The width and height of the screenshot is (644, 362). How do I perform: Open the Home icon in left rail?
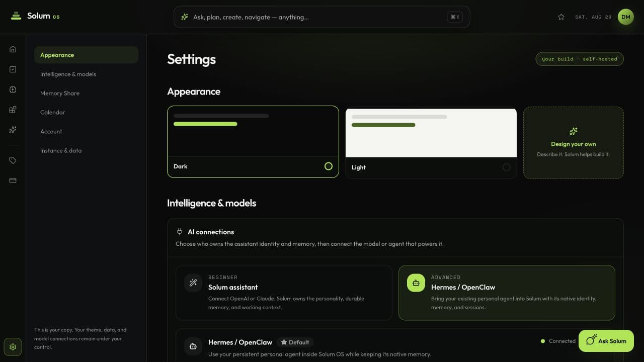[x=13, y=49]
